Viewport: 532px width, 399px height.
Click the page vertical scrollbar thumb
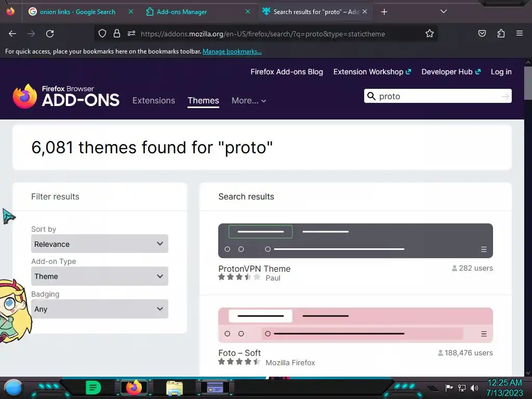coord(528,83)
